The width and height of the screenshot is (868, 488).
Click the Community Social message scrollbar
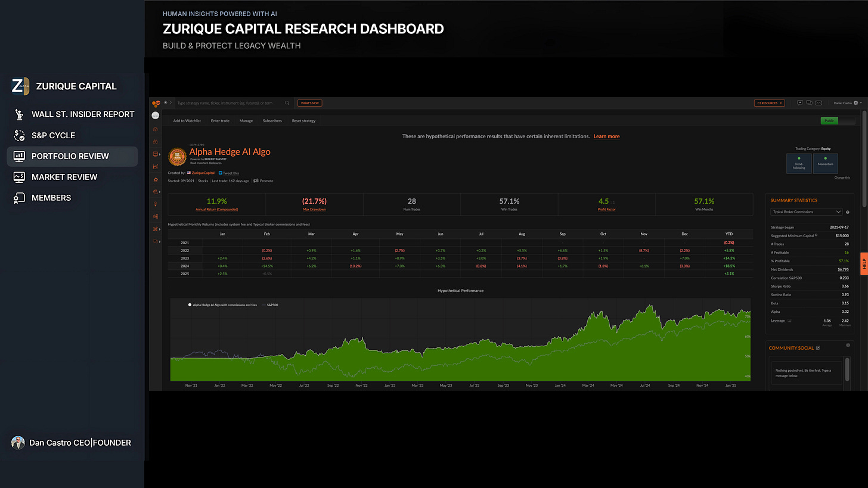point(847,369)
